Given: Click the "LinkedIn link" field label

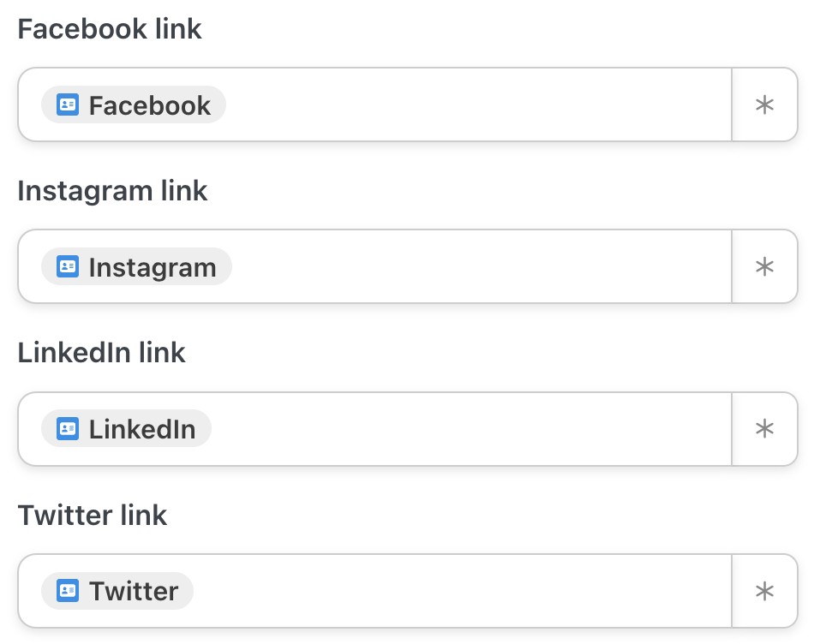Looking at the screenshot, I should 101,353.
